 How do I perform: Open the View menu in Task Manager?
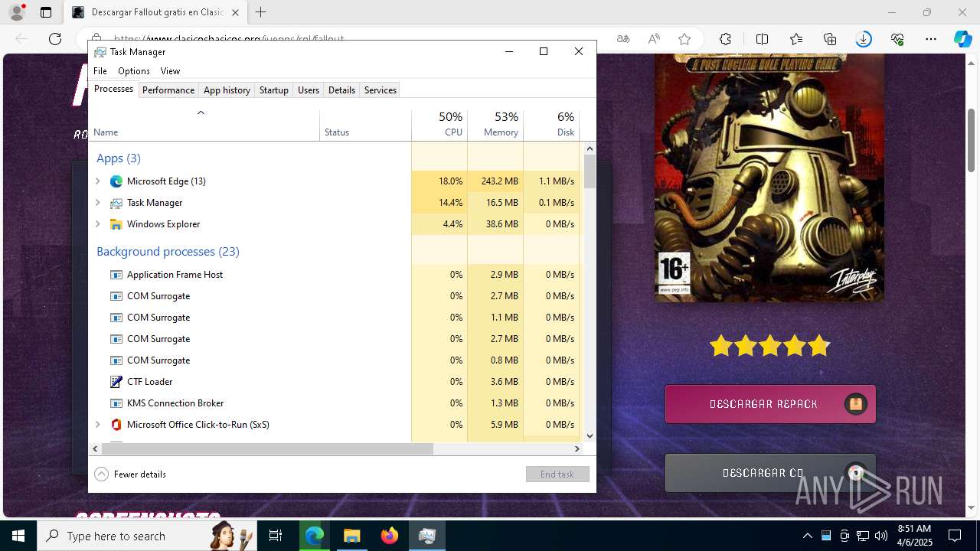(170, 71)
